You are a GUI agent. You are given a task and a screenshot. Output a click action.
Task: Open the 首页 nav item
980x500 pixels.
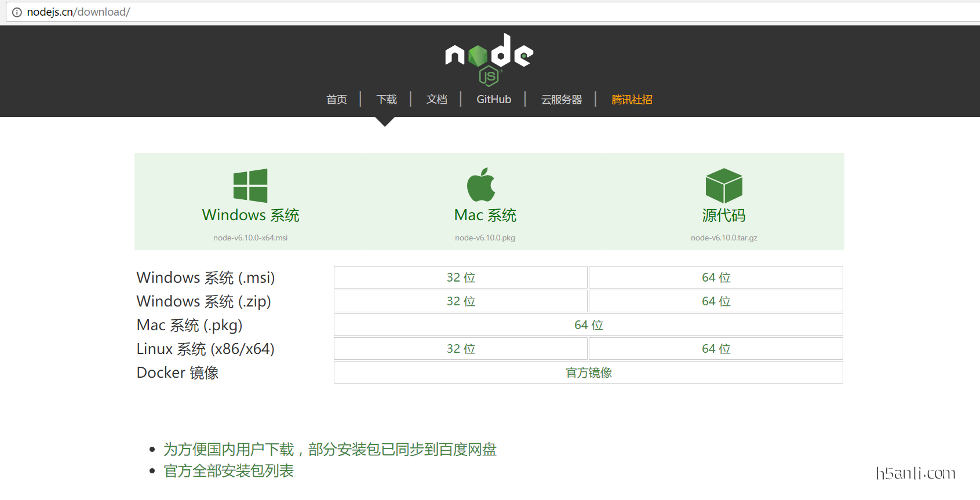click(x=337, y=100)
